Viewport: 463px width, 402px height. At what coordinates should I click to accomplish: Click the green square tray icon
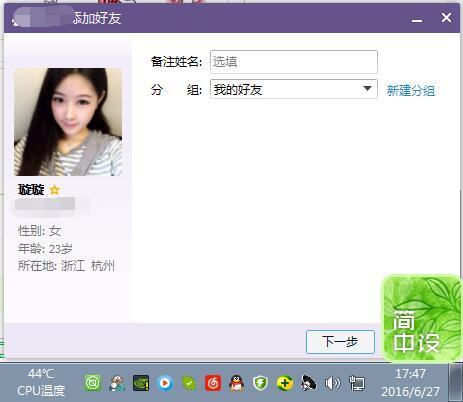click(x=93, y=383)
